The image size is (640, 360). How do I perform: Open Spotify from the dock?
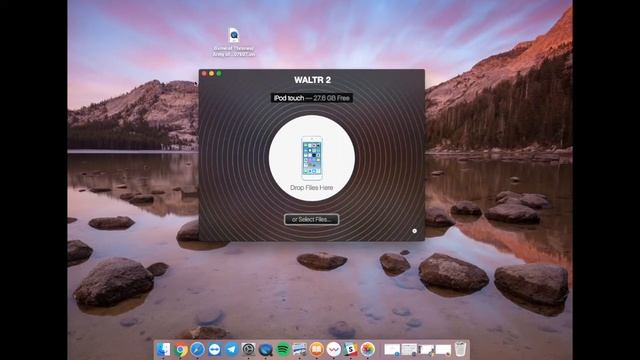(x=282, y=349)
